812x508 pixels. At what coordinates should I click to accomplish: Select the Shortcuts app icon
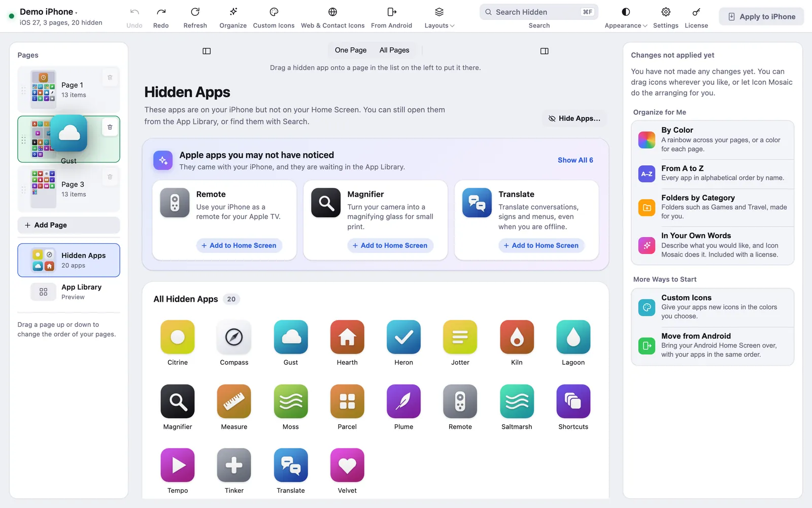click(573, 401)
